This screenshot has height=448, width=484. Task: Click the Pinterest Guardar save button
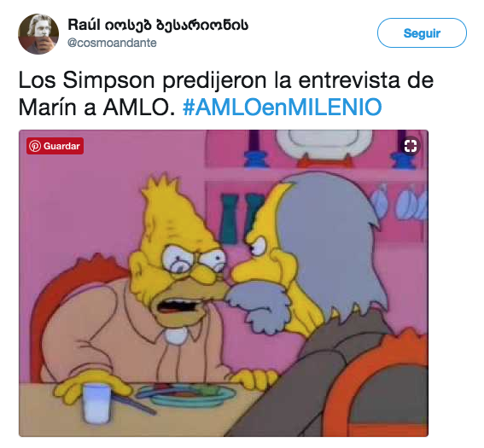tap(55, 146)
